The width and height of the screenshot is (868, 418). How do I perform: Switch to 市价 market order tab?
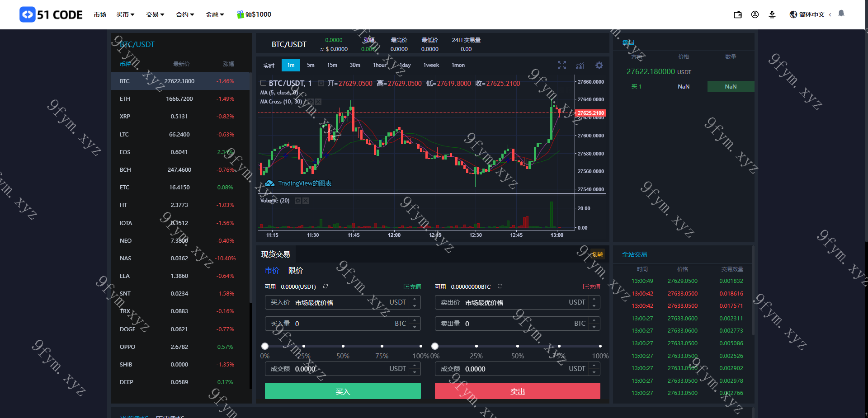(x=272, y=270)
